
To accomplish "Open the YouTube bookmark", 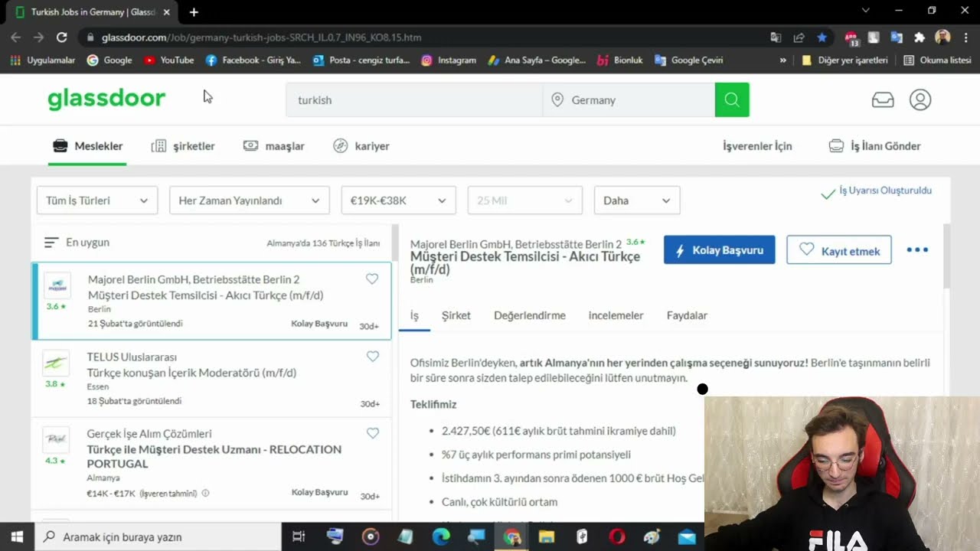I will pos(168,60).
